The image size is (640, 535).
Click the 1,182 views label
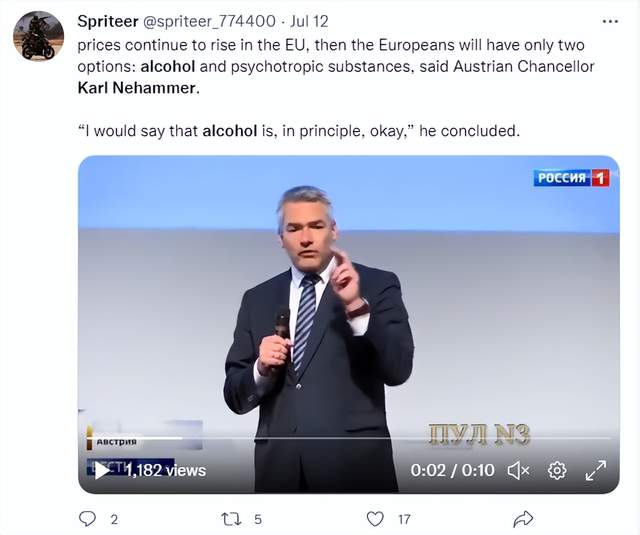[166, 470]
